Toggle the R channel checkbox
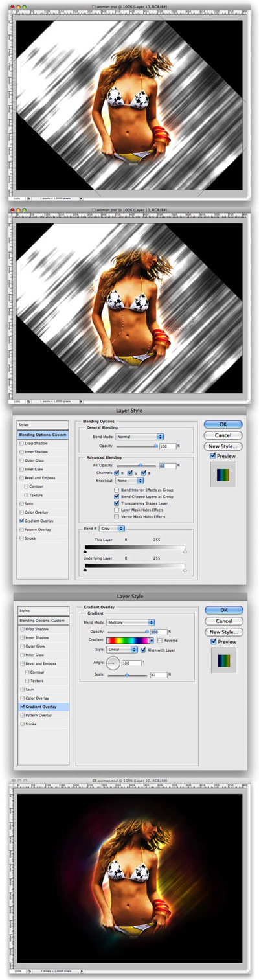 [x=118, y=473]
